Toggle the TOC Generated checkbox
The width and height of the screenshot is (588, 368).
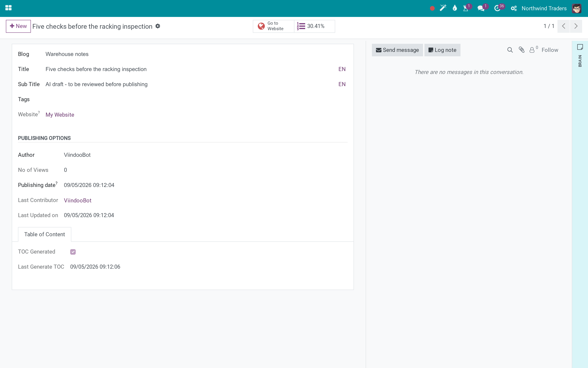[73, 252]
